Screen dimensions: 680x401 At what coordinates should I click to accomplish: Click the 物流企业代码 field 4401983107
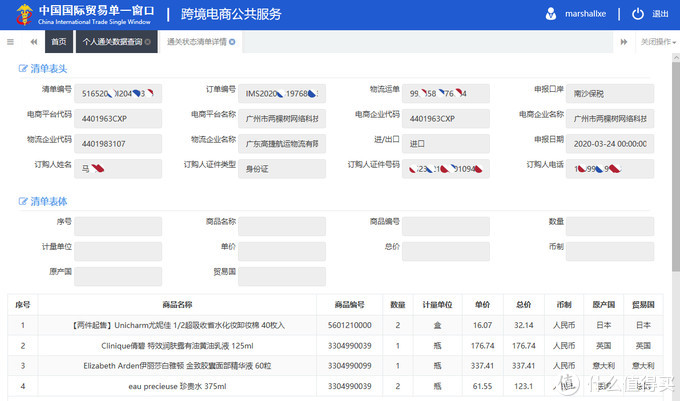coord(118,143)
